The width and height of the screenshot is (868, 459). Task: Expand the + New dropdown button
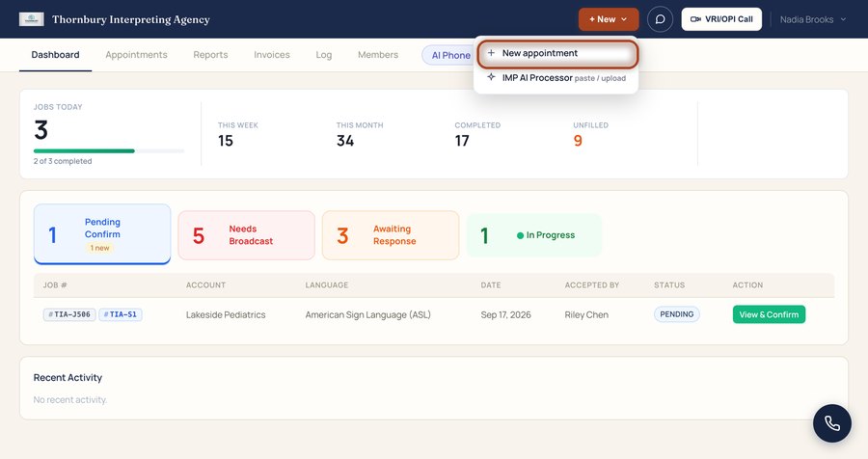[x=609, y=19]
